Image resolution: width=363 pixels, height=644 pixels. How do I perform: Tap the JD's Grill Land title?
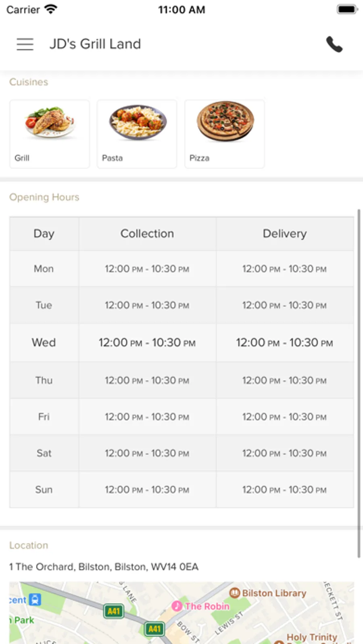tap(95, 44)
